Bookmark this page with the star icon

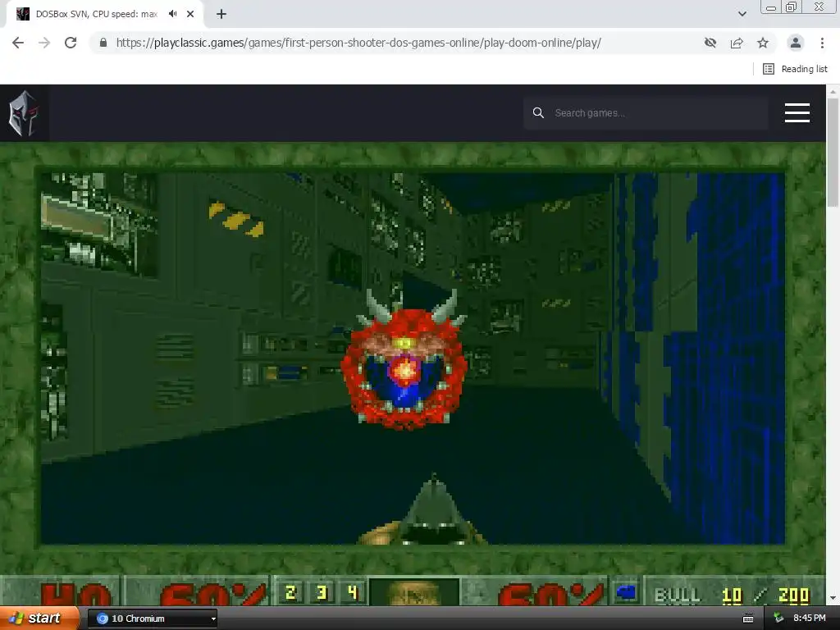point(763,43)
